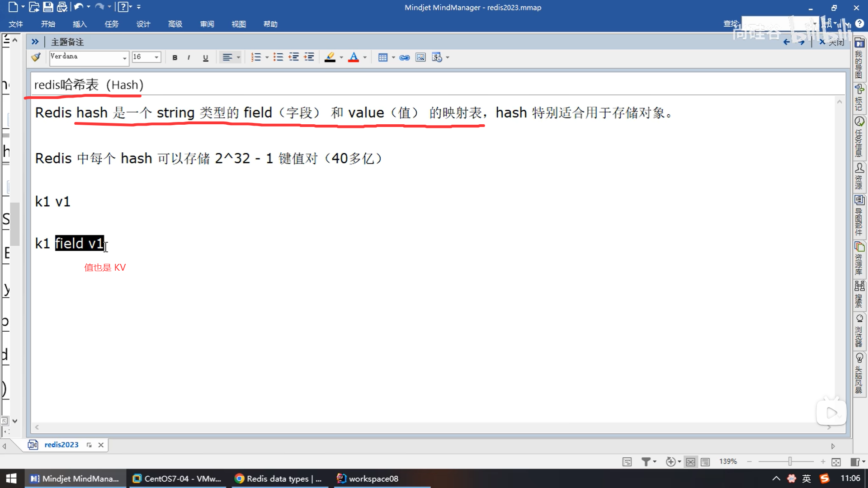Insert an image using the picture icon

tap(420, 57)
